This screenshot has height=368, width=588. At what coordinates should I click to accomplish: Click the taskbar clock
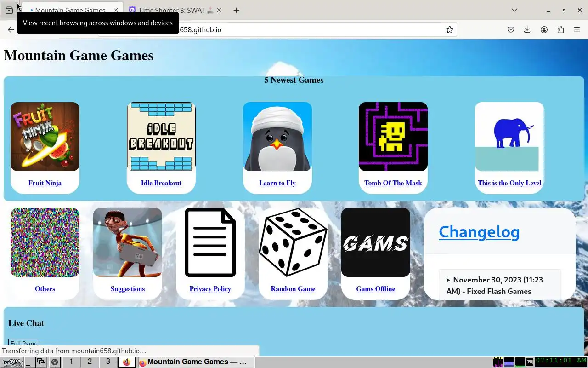click(561, 362)
